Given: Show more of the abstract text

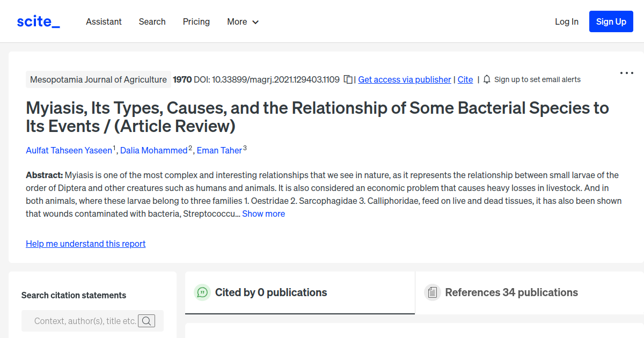Looking at the screenshot, I should pyautogui.click(x=264, y=214).
